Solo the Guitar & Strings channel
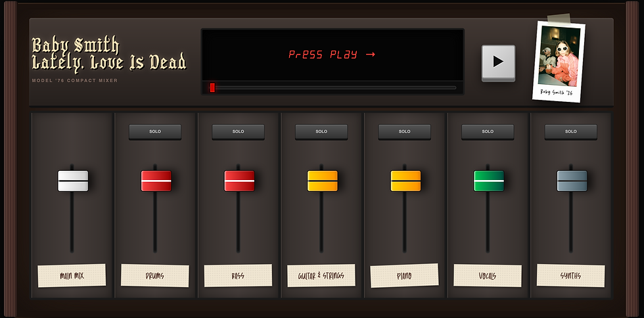 [x=321, y=132]
